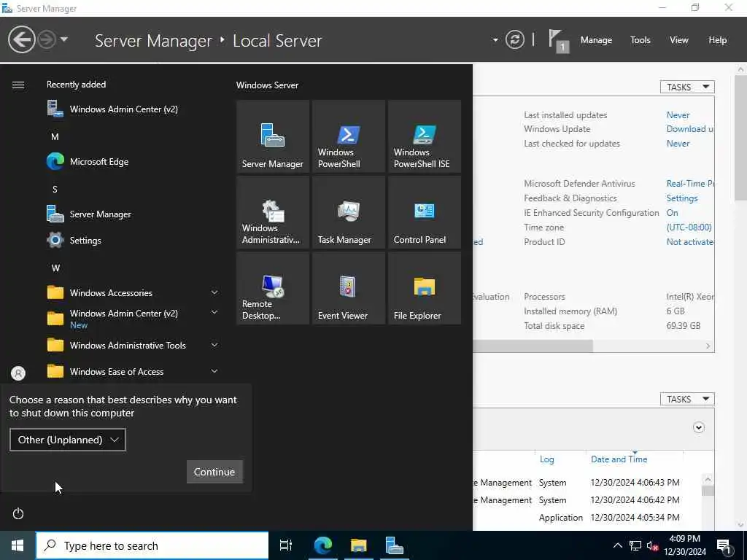Viewport: 747px width, 560px height.
Task: Click the Power icon in Start menu
Action: click(18, 513)
